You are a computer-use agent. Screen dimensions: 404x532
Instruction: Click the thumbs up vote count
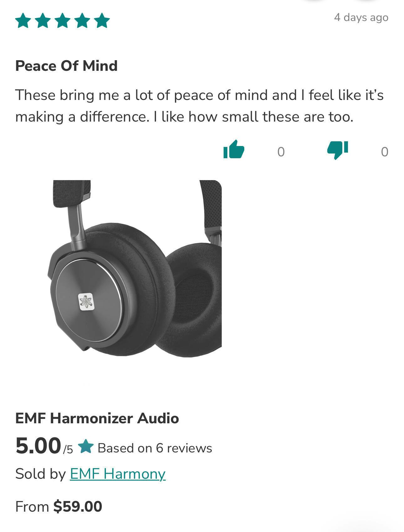coord(281,152)
